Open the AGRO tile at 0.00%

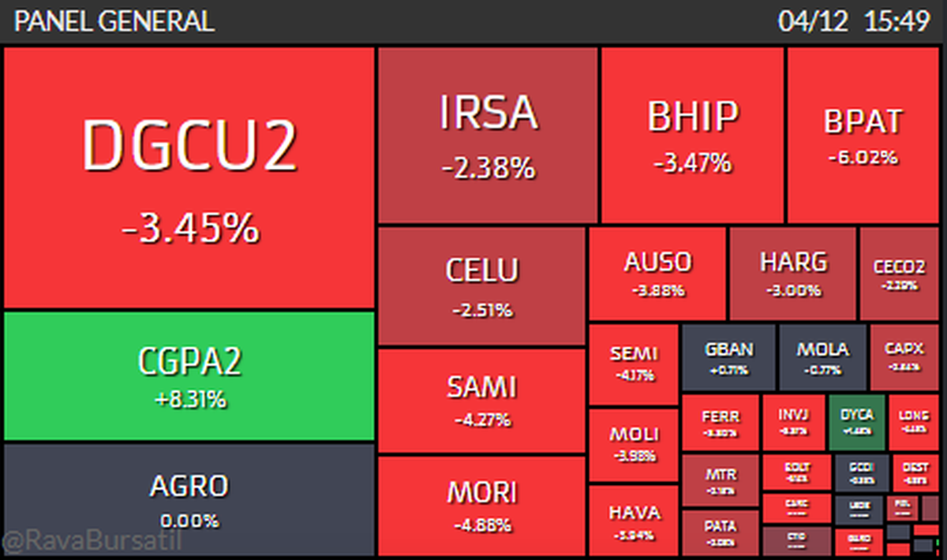tap(189, 500)
